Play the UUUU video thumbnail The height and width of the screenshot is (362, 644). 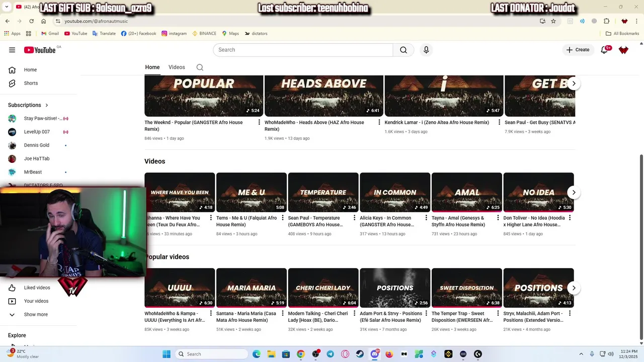(x=180, y=288)
